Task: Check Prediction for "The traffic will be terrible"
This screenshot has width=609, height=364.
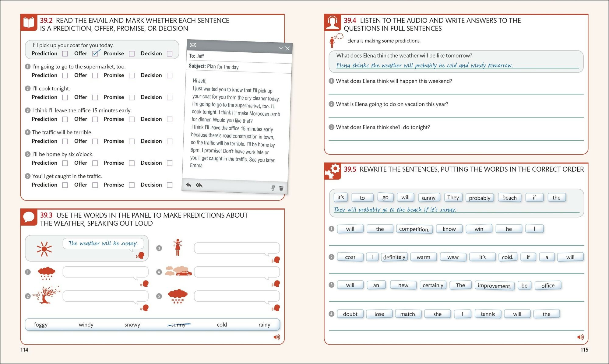Action: (x=65, y=141)
